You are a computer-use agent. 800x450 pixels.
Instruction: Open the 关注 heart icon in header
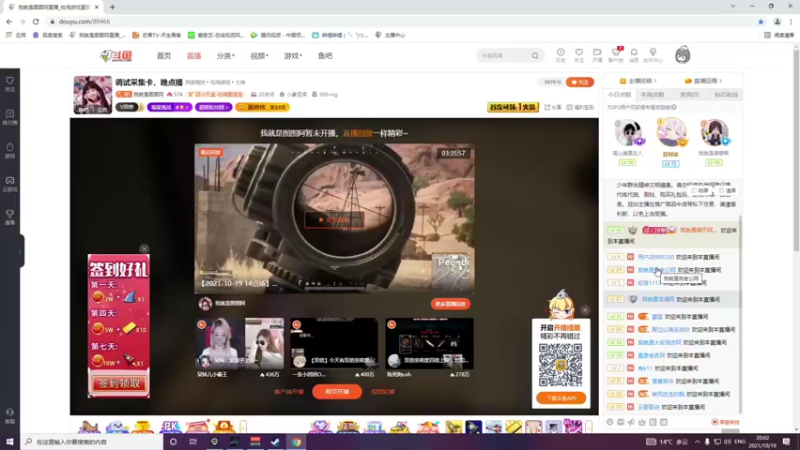(x=579, y=55)
